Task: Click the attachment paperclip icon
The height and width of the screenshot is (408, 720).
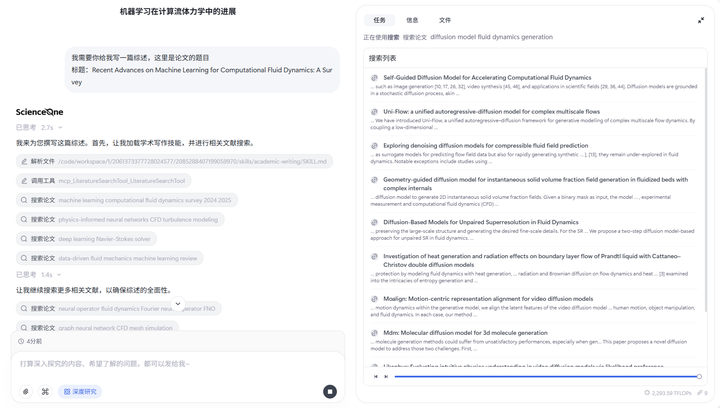Action: coord(26,391)
